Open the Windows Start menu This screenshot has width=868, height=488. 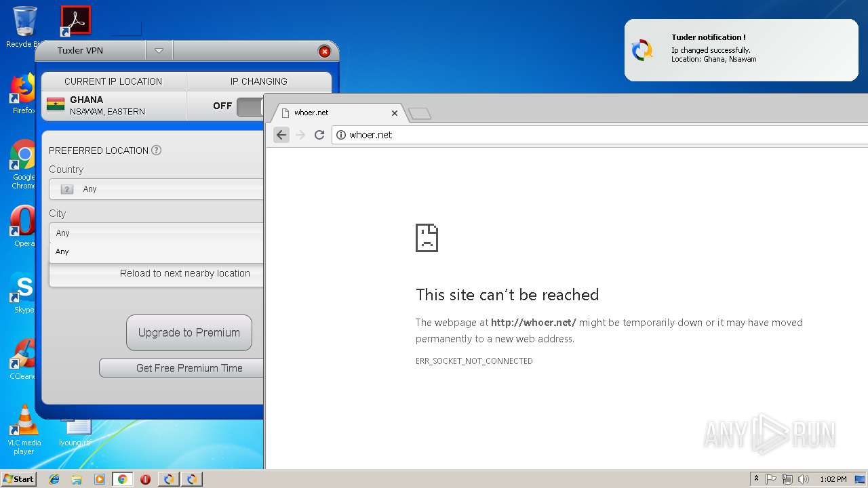coord(18,479)
